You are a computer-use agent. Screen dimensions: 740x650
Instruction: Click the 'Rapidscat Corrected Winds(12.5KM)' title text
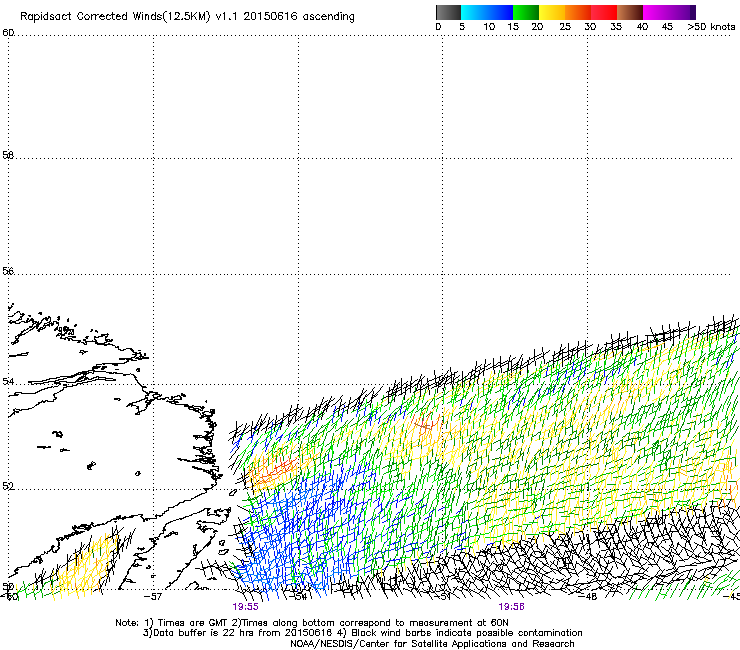tap(115, 17)
